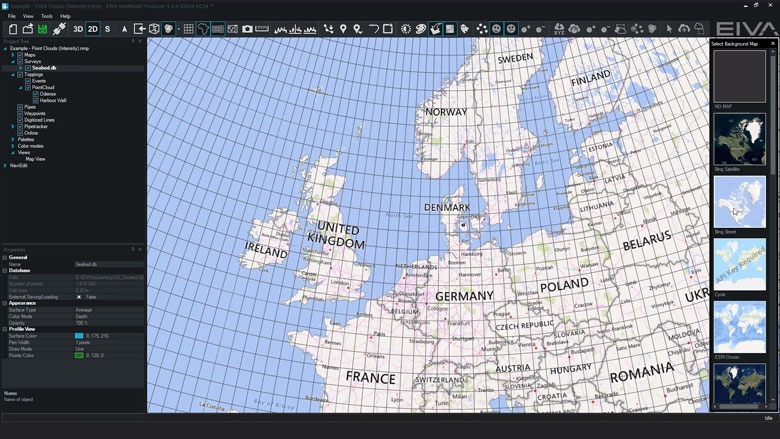Select the ruler measurement tool

click(x=262, y=29)
